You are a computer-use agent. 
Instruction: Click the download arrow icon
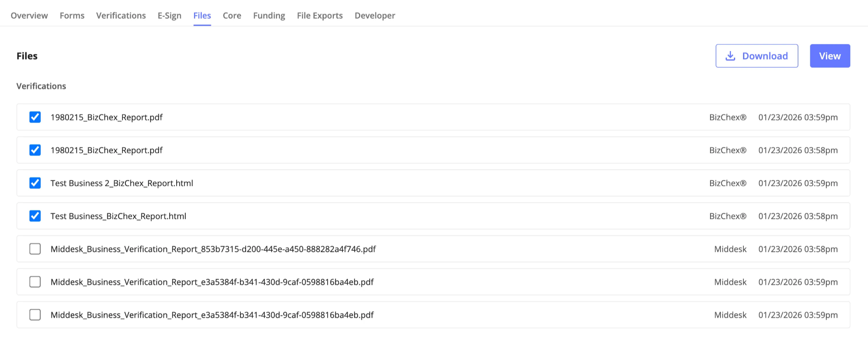(x=730, y=56)
